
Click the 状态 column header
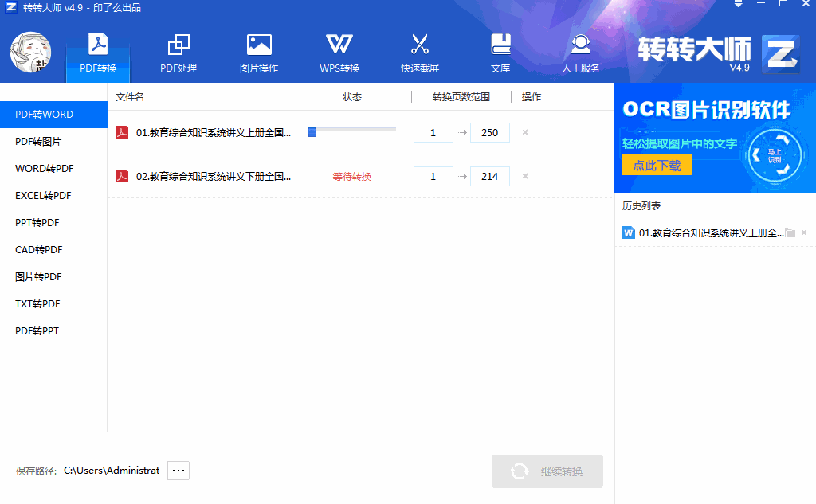[x=352, y=97]
